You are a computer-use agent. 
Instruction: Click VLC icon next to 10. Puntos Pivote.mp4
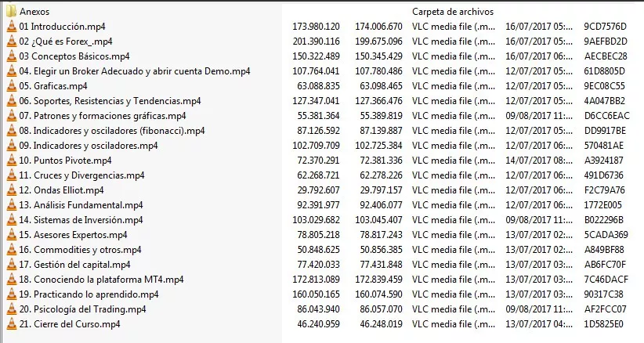click(x=12, y=160)
